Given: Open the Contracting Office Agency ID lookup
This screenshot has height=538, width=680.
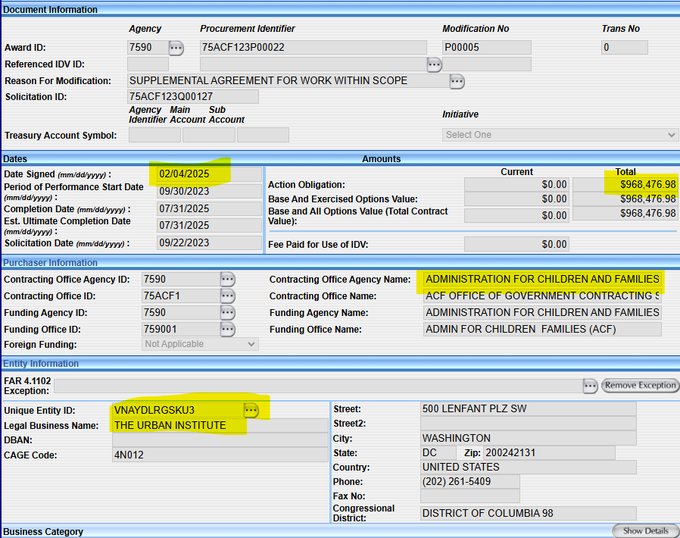Looking at the screenshot, I should [x=228, y=279].
